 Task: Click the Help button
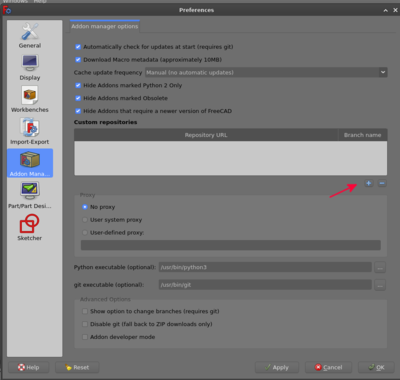[x=29, y=367]
